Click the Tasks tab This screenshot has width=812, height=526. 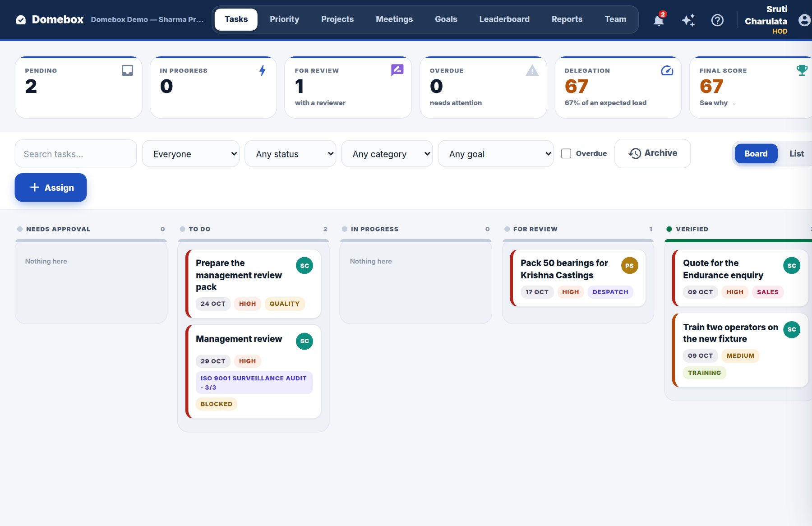click(x=236, y=19)
